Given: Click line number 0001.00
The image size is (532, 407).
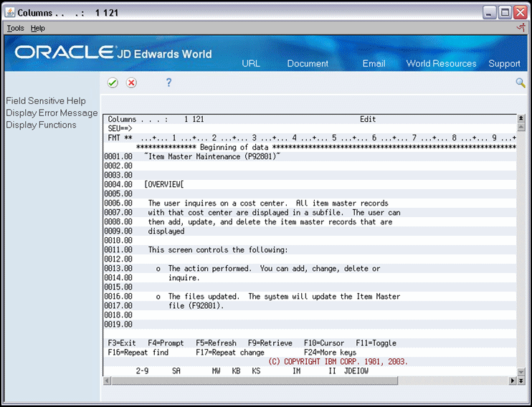Looking at the screenshot, I should (x=118, y=157).
